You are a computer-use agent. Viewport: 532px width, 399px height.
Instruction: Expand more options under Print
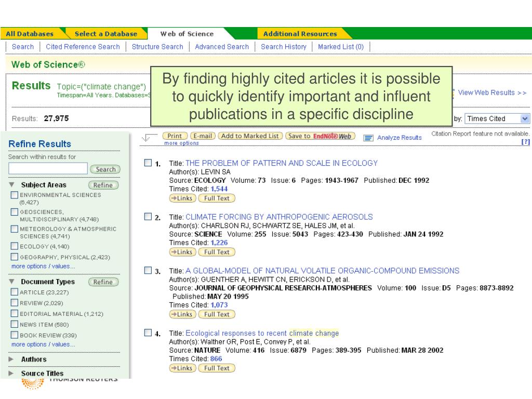tap(181, 143)
